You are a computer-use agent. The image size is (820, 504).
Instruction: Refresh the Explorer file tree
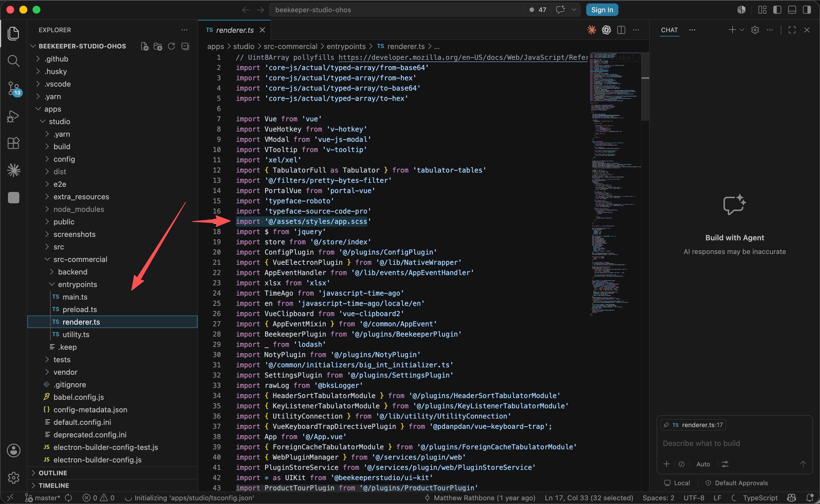(172, 46)
